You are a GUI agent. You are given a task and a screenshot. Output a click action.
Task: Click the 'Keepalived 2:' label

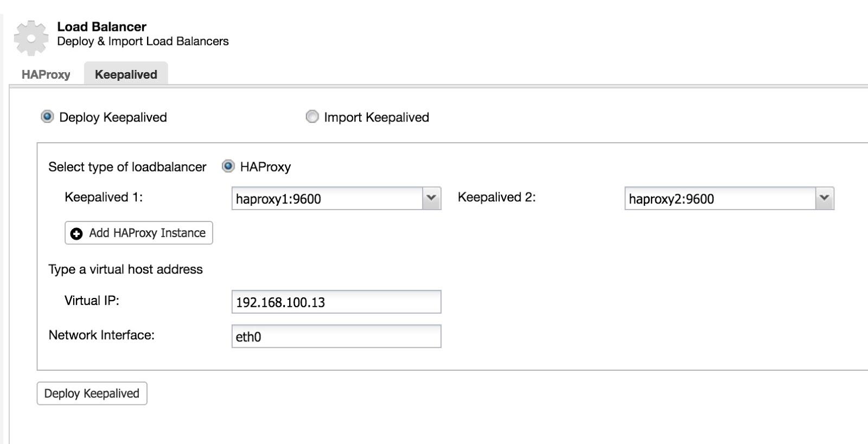click(497, 197)
